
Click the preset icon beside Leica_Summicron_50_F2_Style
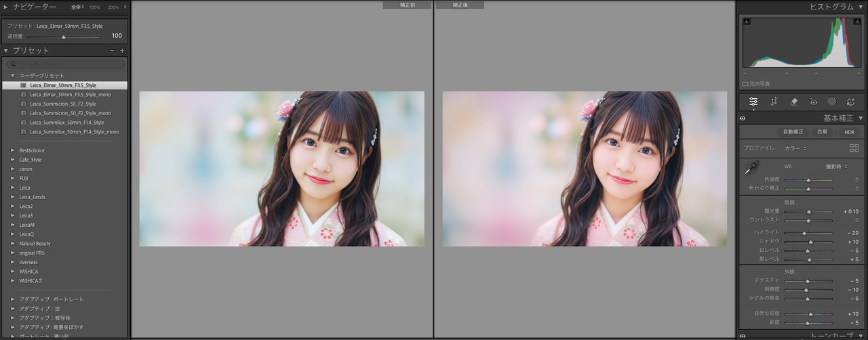[23, 104]
